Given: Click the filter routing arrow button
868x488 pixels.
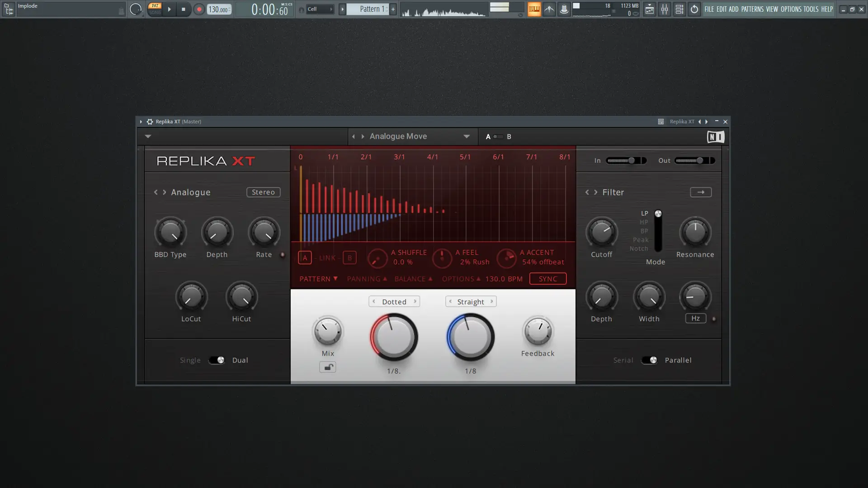Looking at the screenshot, I should point(700,192).
